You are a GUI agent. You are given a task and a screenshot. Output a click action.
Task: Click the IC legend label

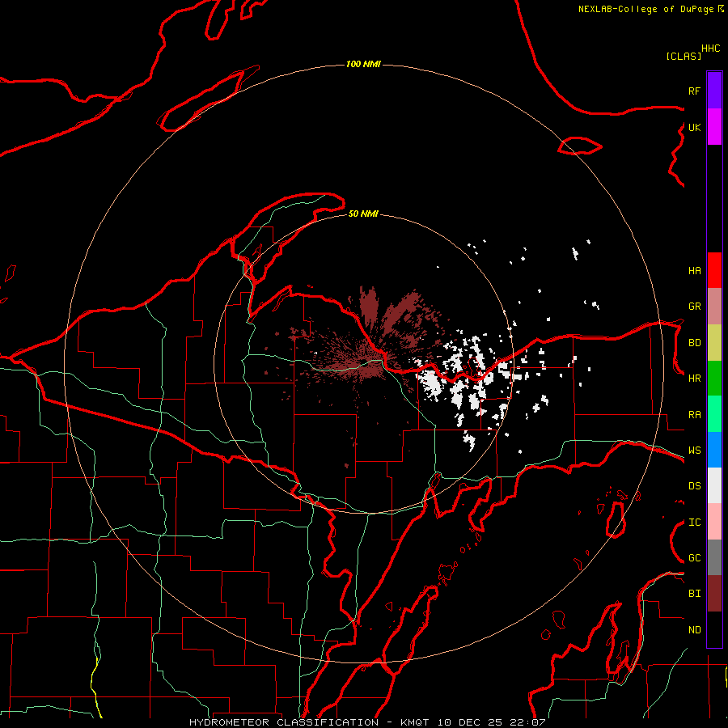coord(694,523)
